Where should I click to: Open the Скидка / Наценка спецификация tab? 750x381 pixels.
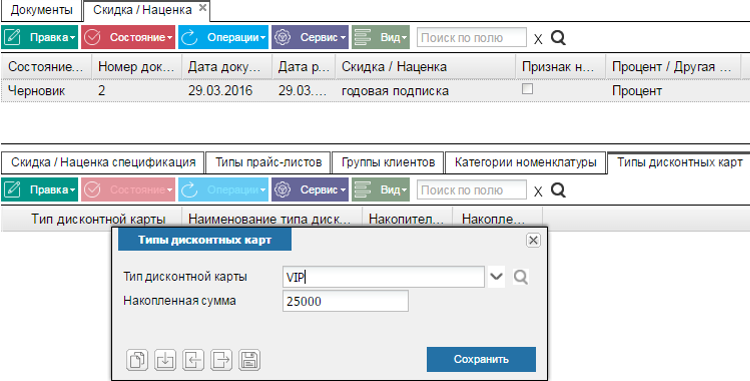point(103,163)
